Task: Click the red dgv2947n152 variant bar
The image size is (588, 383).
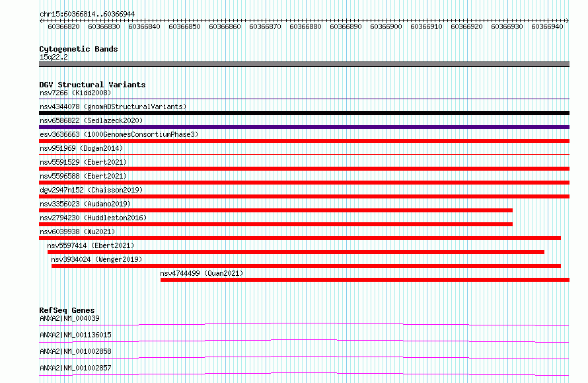Action: tap(304, 196)
